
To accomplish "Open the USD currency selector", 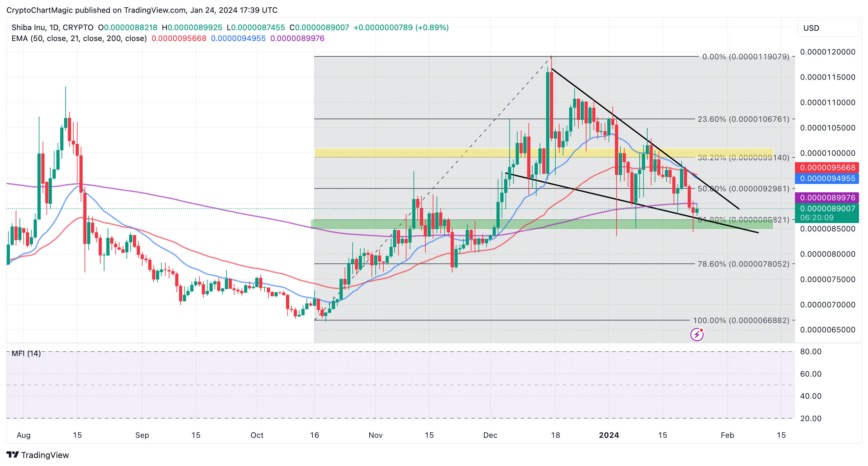I will pos(828,28).
